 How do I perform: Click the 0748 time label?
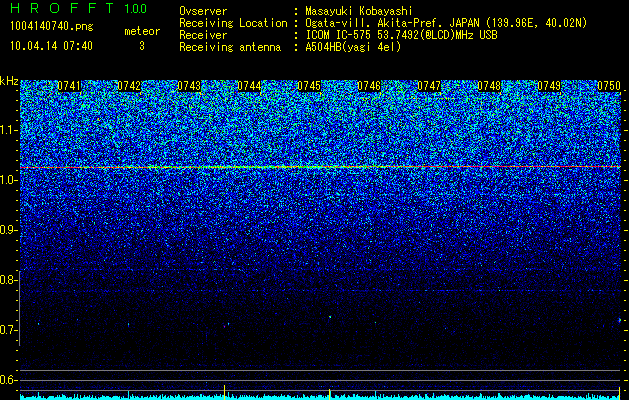489,86
